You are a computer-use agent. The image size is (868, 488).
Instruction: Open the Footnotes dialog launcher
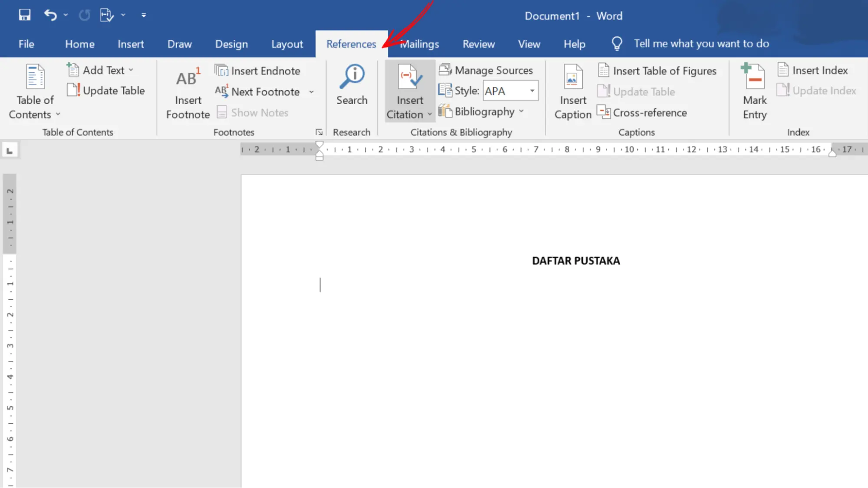[x=319, y=131]
